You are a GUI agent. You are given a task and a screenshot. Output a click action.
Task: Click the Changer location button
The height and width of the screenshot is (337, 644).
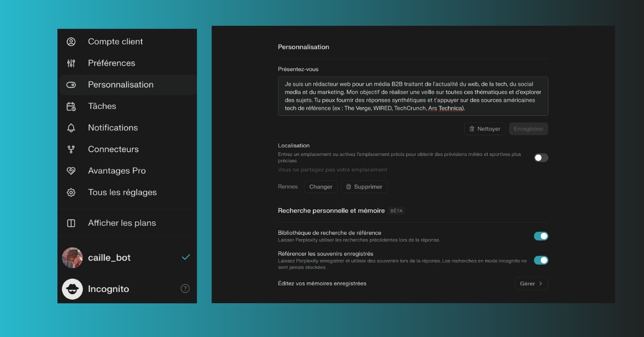tap(321, 187)
